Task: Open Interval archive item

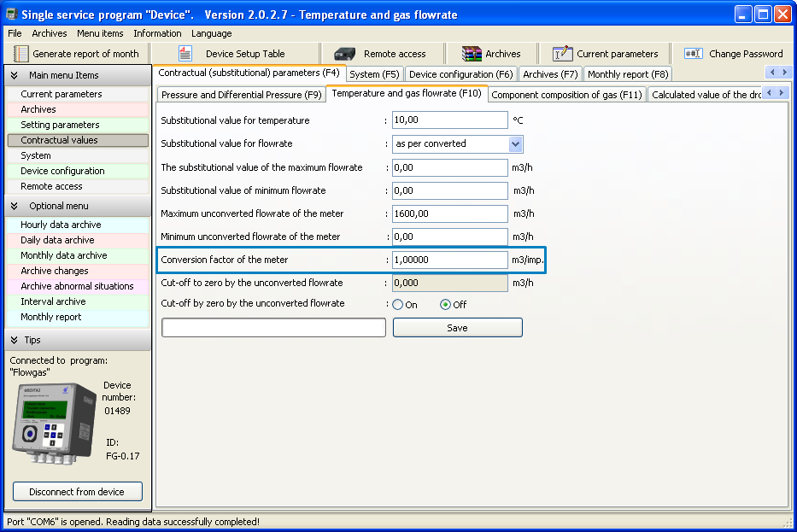Action: (78, 301)
